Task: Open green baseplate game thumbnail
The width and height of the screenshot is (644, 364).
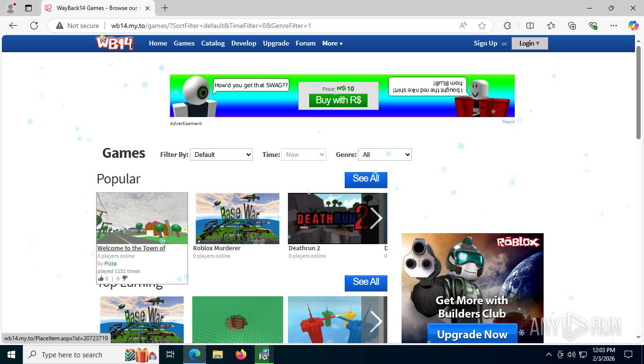Action: coord(238,320)
